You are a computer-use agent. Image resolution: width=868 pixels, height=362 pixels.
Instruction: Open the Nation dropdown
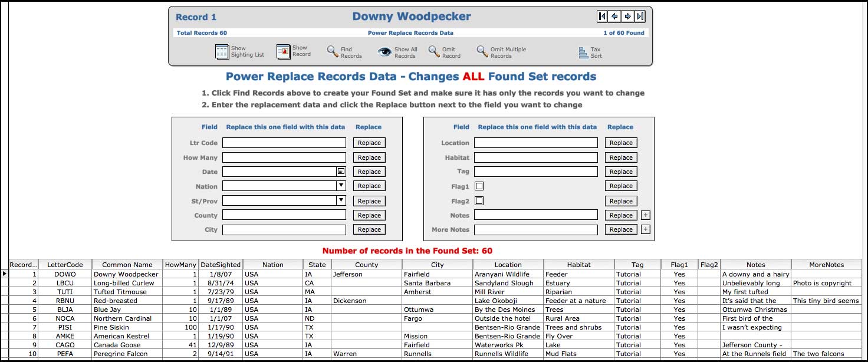click(341, 186)
